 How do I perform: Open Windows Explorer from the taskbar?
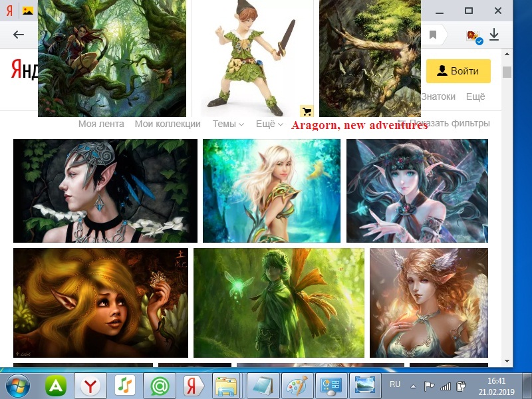pyautogui.click(x=227, y=386)
